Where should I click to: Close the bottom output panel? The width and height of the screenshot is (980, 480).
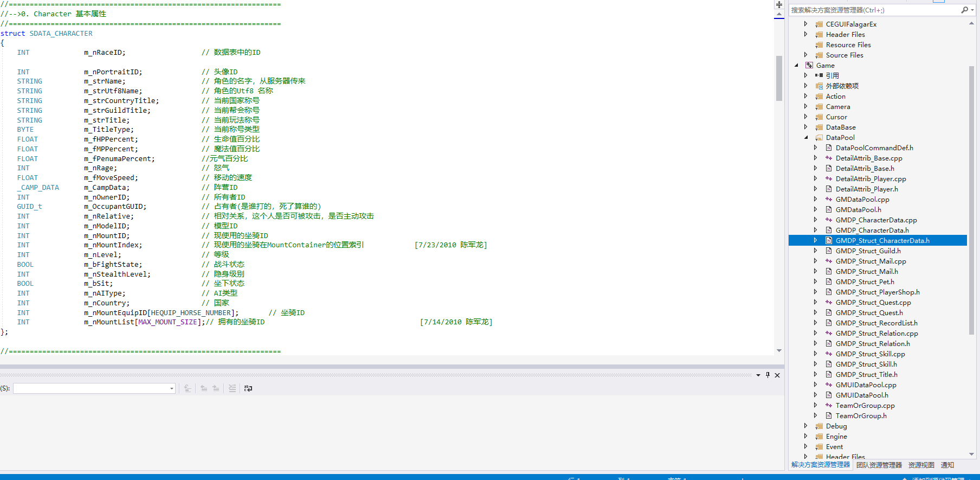[777, 375]
